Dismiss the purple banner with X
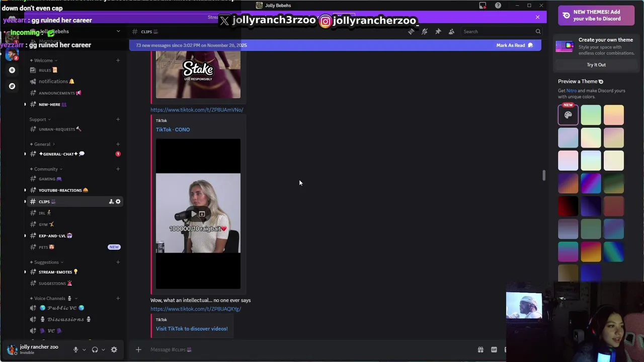The height and width of the screenshot is (362, 644). (537, 18)
